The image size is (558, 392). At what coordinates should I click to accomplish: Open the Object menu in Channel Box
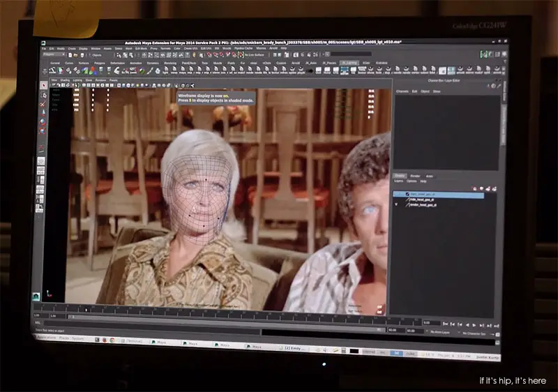tap(425, 91)
